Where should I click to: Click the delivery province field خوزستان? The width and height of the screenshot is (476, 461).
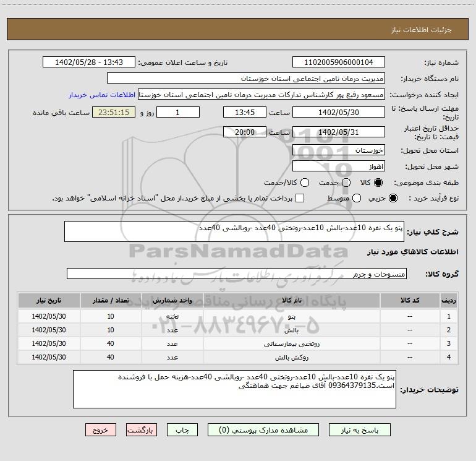pyautogui.click(x=339, y=150)
